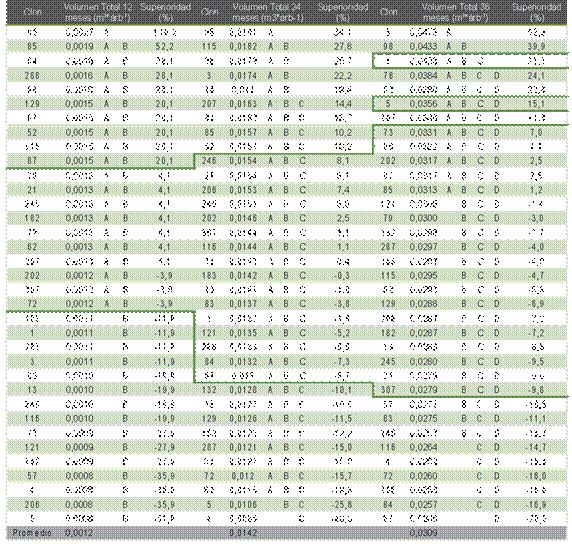Select the volume value 0,0108
This screenshot has width=572, height=554.
[x=243, y=505]
